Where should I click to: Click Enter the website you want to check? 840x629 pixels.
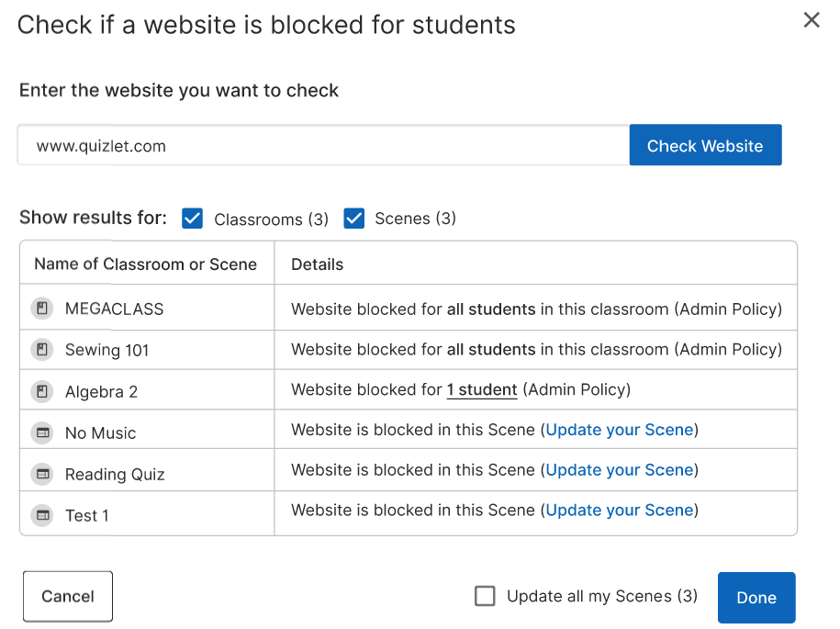pyautogui.click(x=179, y=90)
